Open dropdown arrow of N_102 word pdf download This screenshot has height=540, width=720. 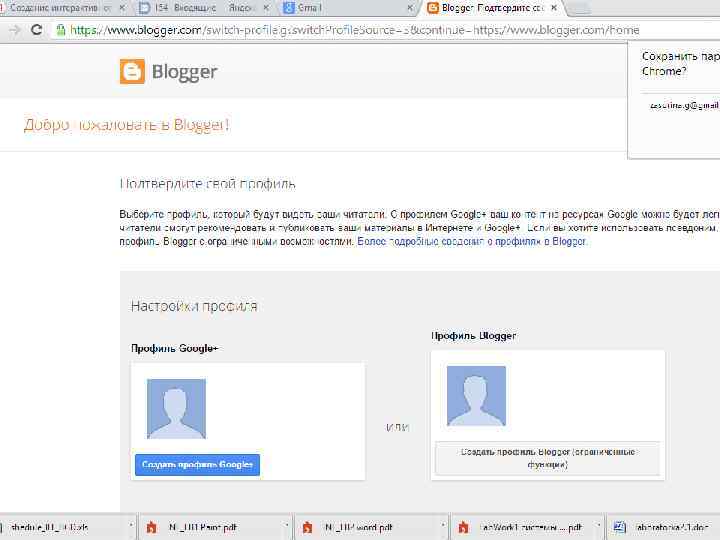(443, 525)
